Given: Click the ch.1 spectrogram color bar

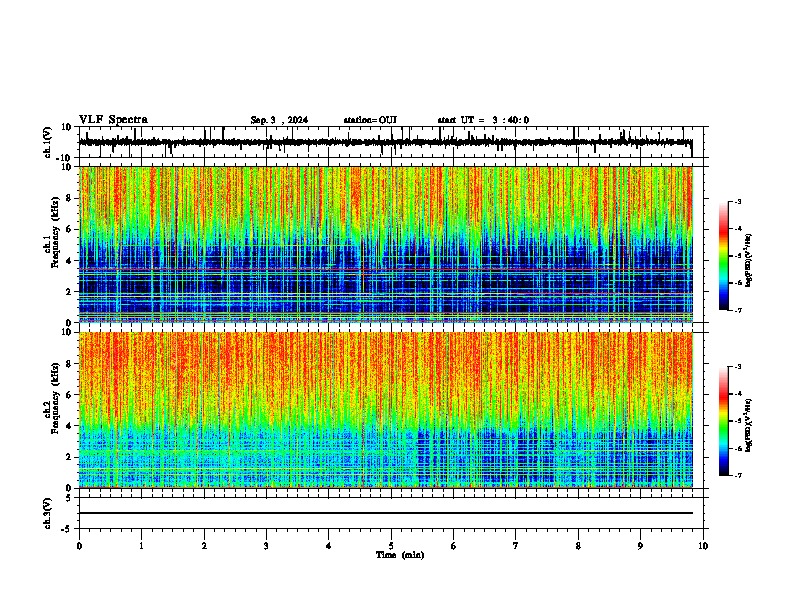Looking at the screenshot, I should [x=724, y=256].
